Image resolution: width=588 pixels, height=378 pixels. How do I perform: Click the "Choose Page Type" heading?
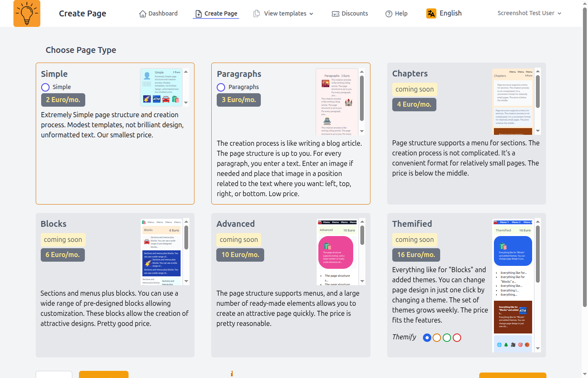point(81,50)
